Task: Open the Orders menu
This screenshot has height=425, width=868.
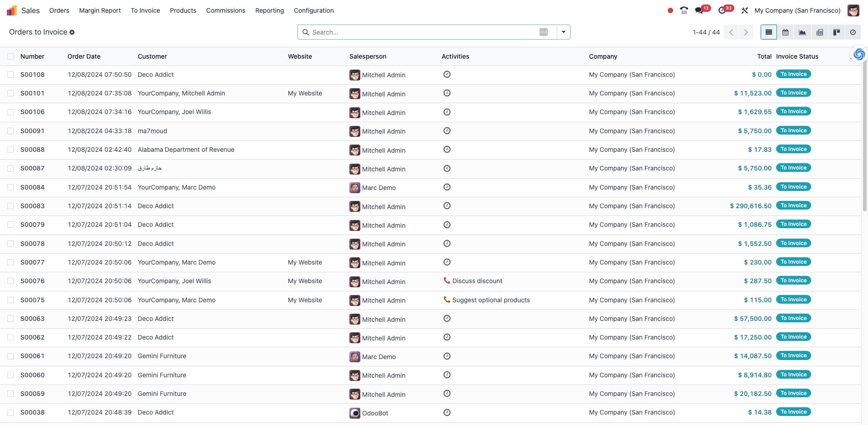Action: [x=59, y=10]
